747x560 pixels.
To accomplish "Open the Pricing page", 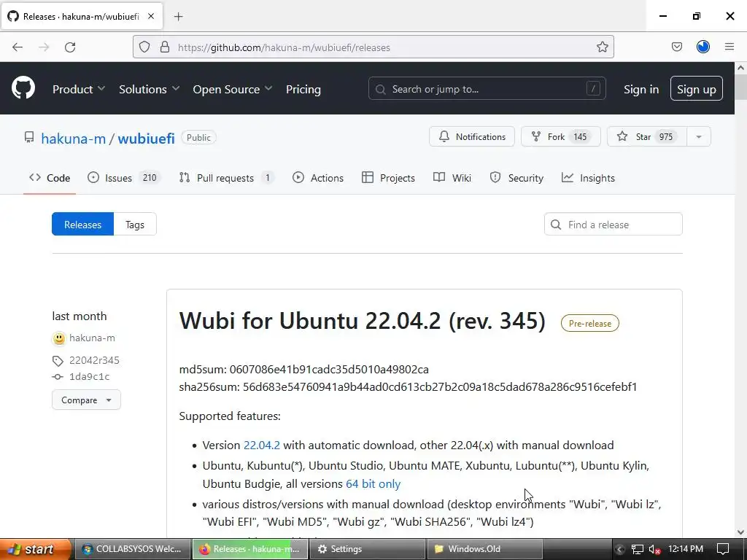I will point(303,89).
